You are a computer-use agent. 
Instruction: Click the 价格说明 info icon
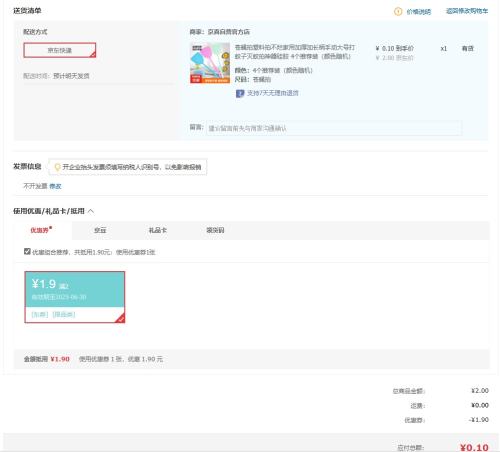(398, 12)
